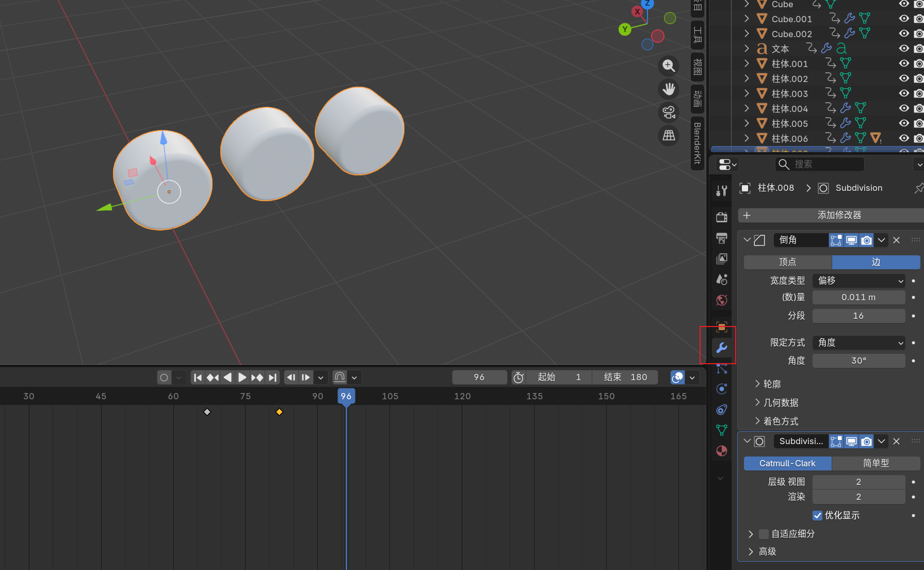The height and width of the screenshot is (570, 924).
Task: Open the Material properties tab icon
Action: click(x=721, y=451)
